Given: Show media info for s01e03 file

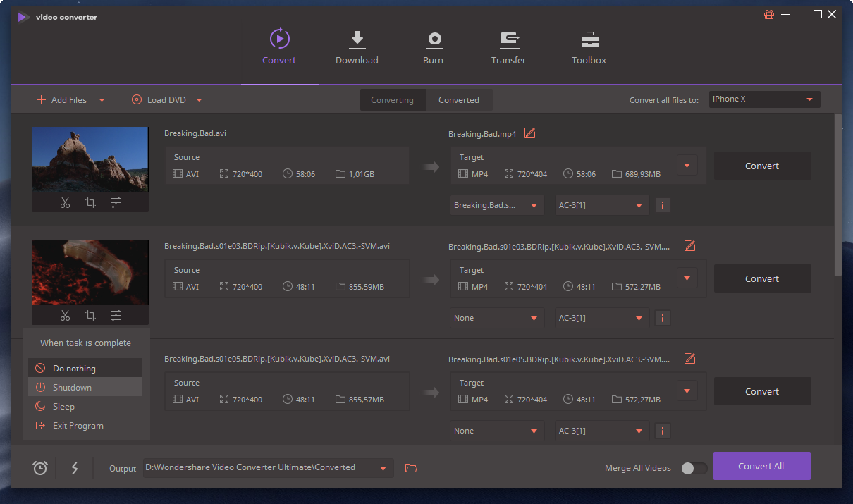Looking at the screenshot, I should click(662, 319).
